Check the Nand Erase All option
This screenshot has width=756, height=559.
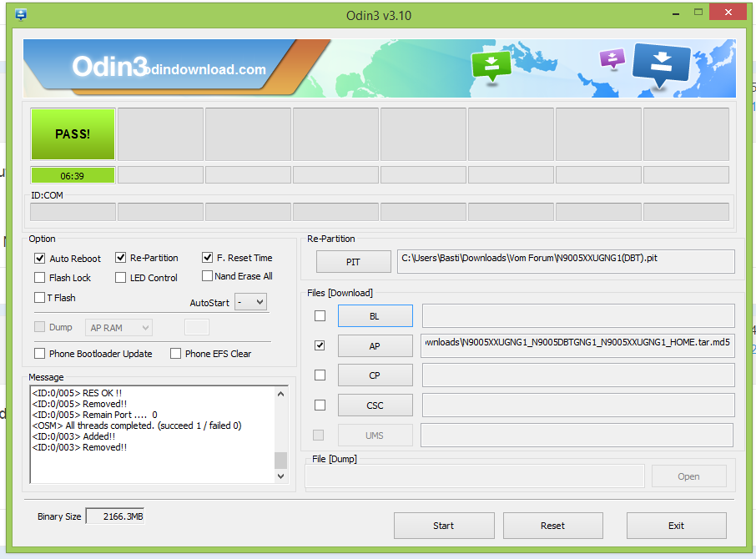coord(207,275)
